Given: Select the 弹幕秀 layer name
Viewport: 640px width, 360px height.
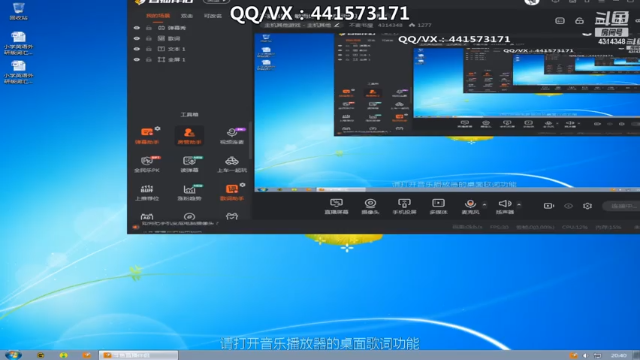Looking at the screenshot, I should tap(177, 28).
